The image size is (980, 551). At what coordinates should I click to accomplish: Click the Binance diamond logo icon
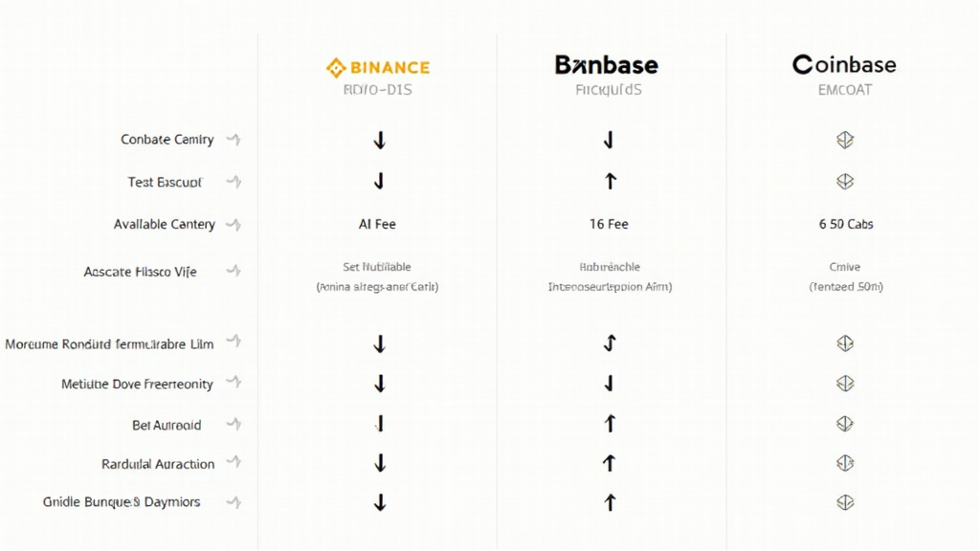[335, 67]
